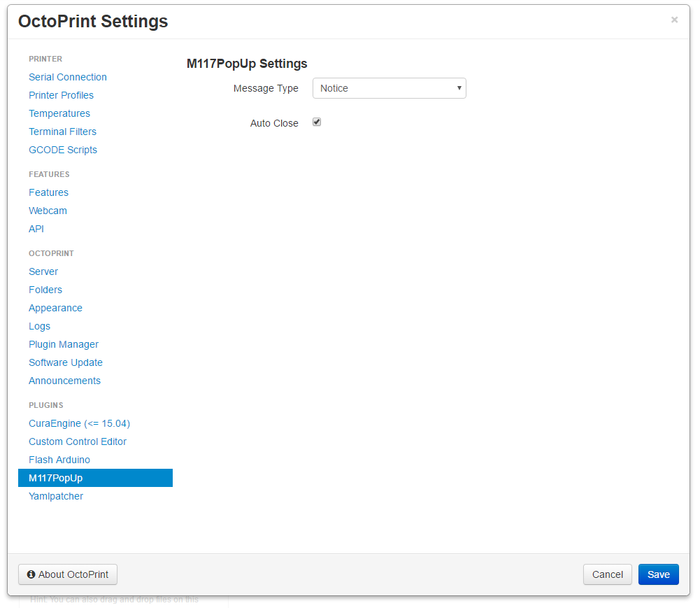700x608 pixels.
Task: Close the OctoPrint Settings dialog
Action: pos(674,20)
